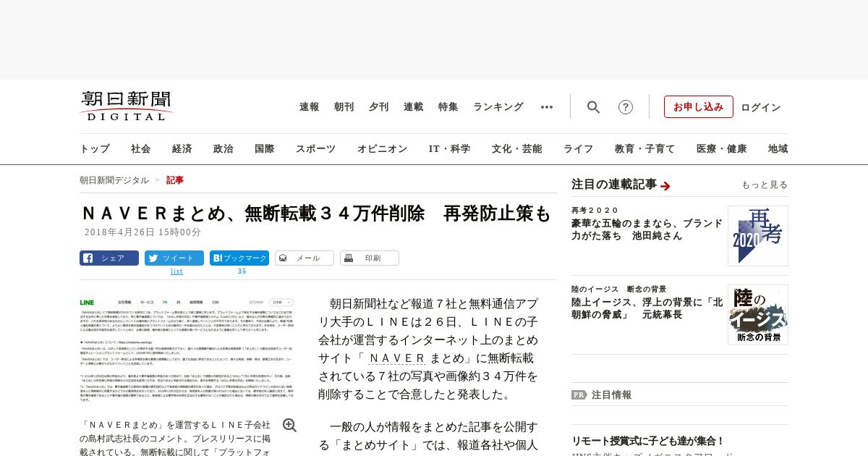Click もっと見る link
Image resolution: width=868 pixels, height=456 pixels.
(765, 185)
